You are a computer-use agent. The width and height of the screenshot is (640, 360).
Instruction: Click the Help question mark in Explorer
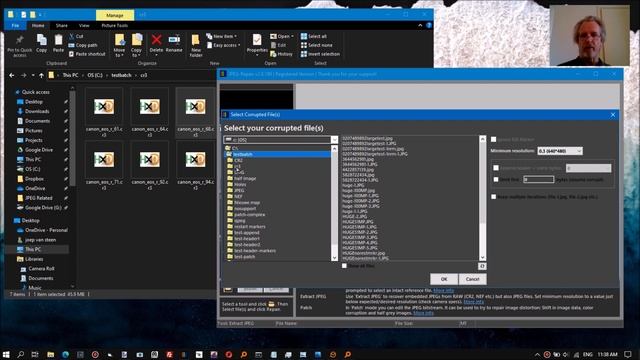(x=429, y=25)
